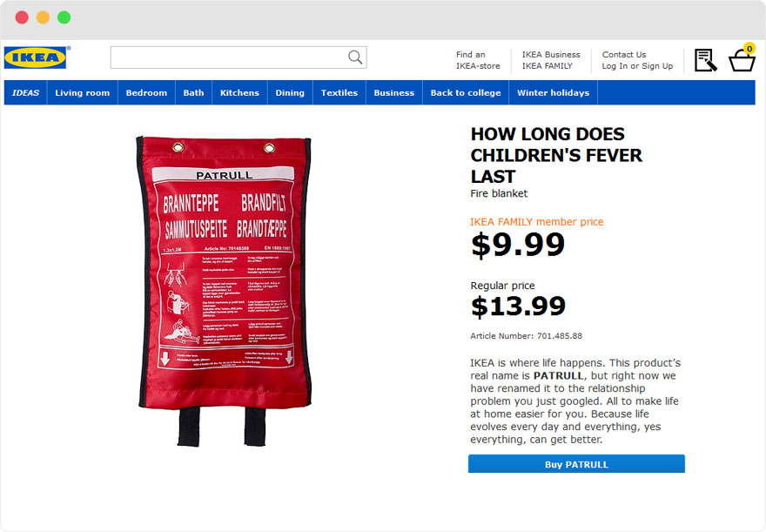
Task: Click the green window maximize dot
Action: pos(64,17)
